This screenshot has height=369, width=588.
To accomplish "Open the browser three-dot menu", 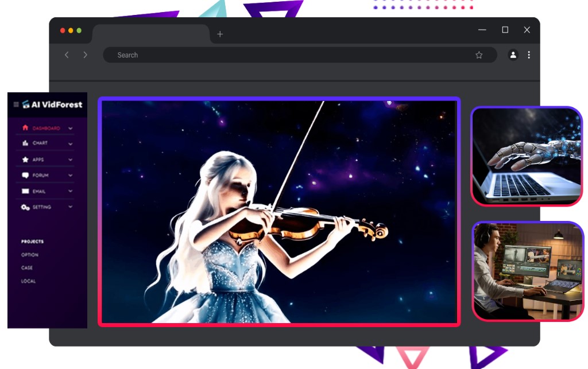I will 529,55.
